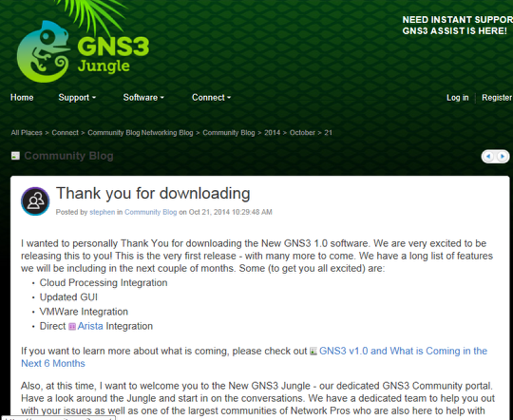Click the VMWare Integration bullet text
513x420 pixels.
point(84,312)
